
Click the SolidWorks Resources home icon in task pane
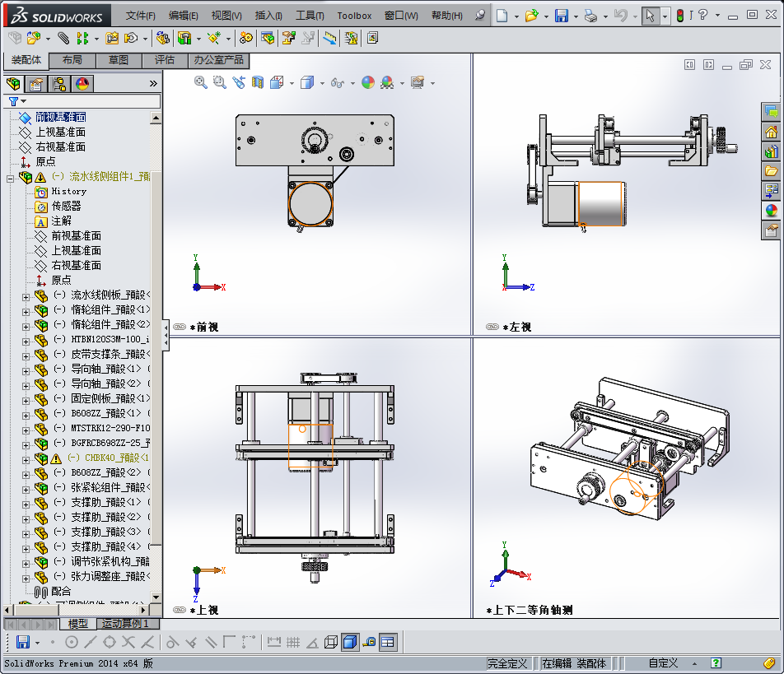click(x=771, y=132)
